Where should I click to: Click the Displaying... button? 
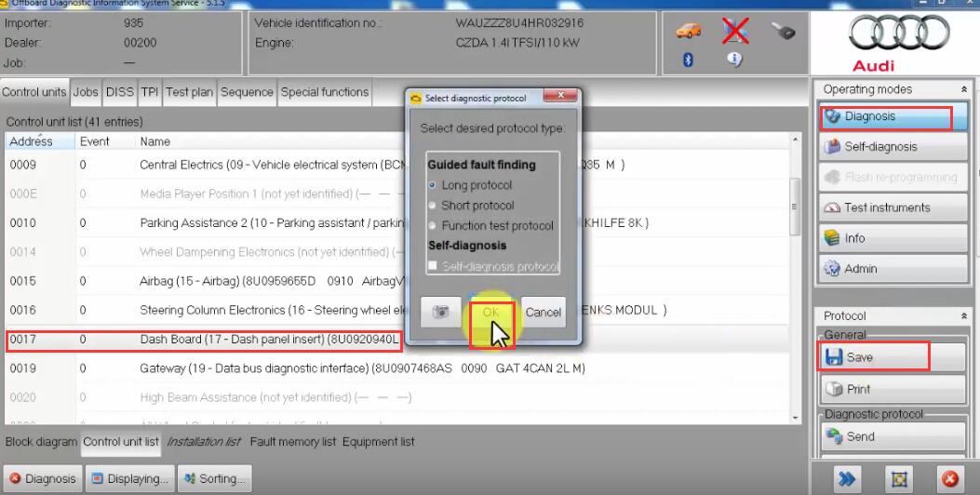coord(130,479)
